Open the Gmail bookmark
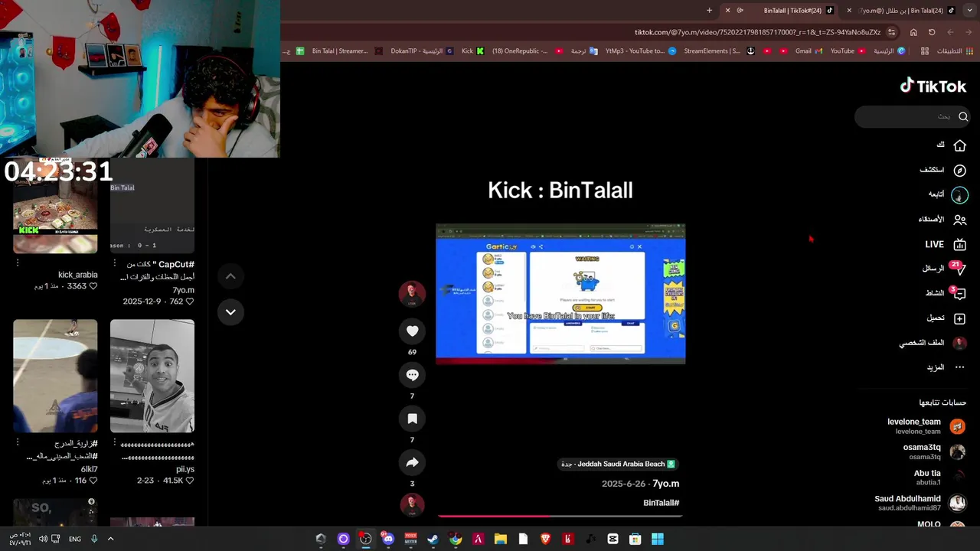 click(808, 51)
